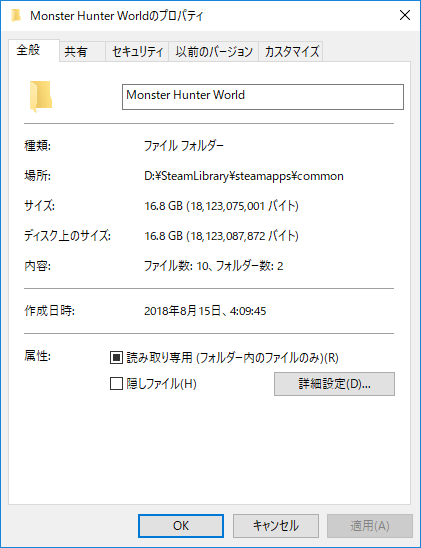Click the type value ファイル フォルダー
This screenshot has width=421, height=548.
(x=184, y=146)
